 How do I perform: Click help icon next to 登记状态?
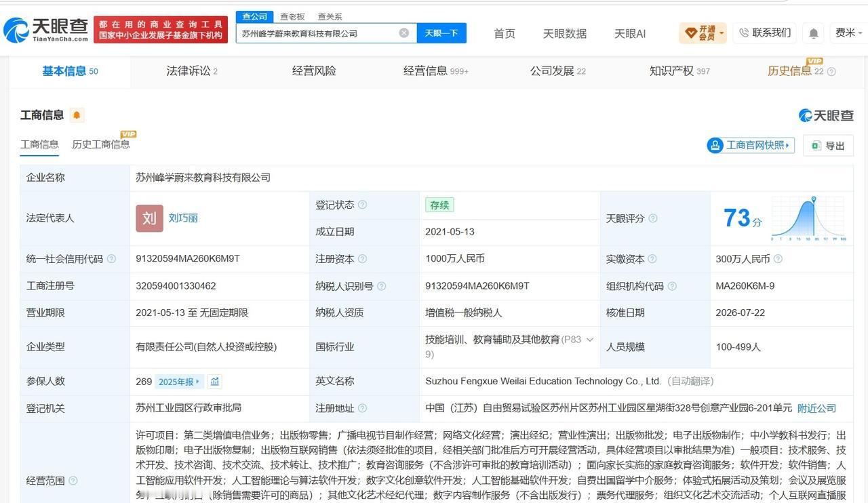coord(362,205)
